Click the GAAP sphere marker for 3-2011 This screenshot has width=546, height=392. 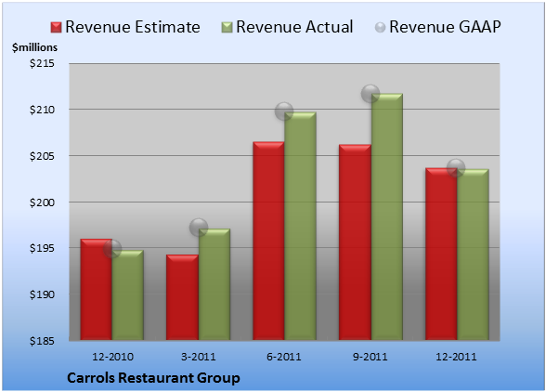(199, 228)
